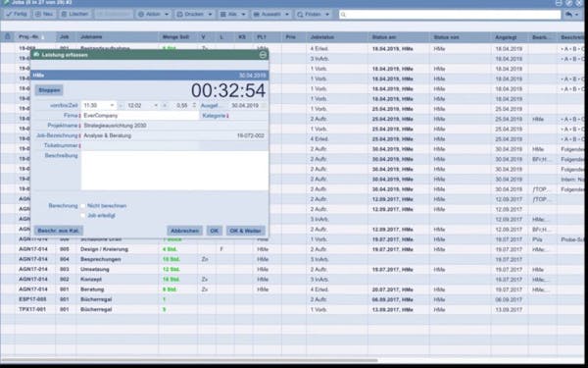Click the Löschen trash button
The height and width of the screenshot is (368, 588).
coord(75,15)
